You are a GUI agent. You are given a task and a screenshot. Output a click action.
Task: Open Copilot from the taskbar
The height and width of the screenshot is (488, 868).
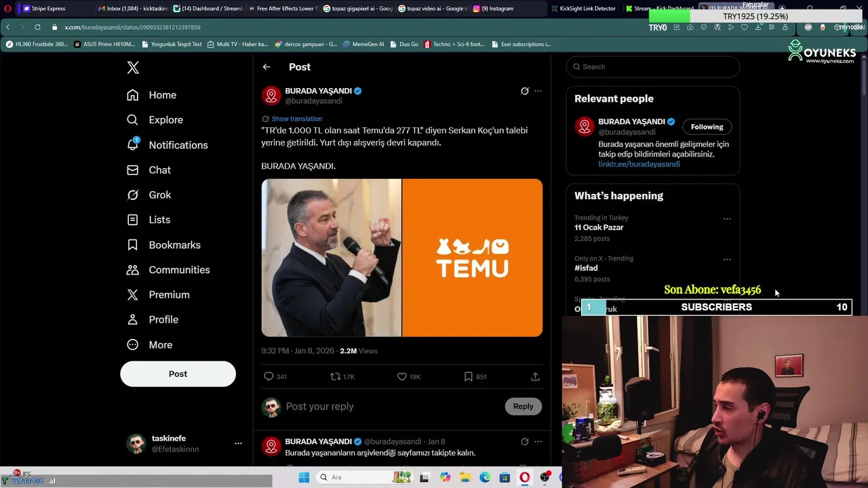coord(445,478)
